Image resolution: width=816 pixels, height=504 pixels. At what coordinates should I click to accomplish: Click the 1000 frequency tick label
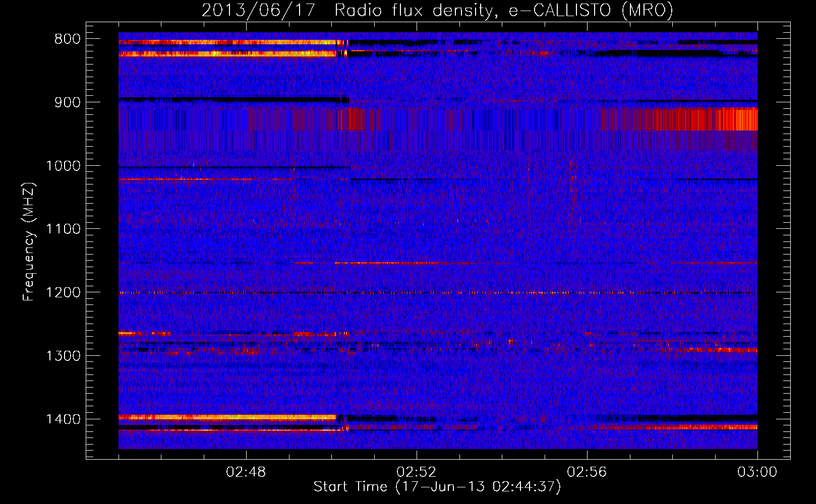click(64, 166)
